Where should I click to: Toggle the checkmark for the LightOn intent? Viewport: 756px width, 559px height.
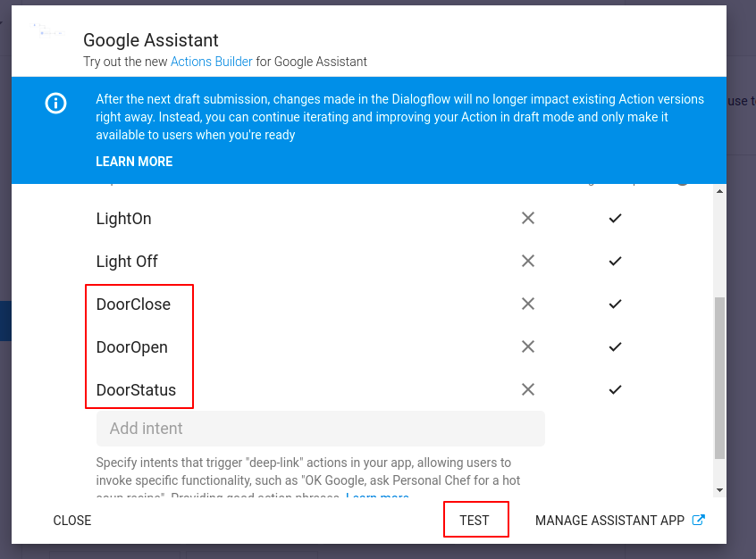[615, 218]
